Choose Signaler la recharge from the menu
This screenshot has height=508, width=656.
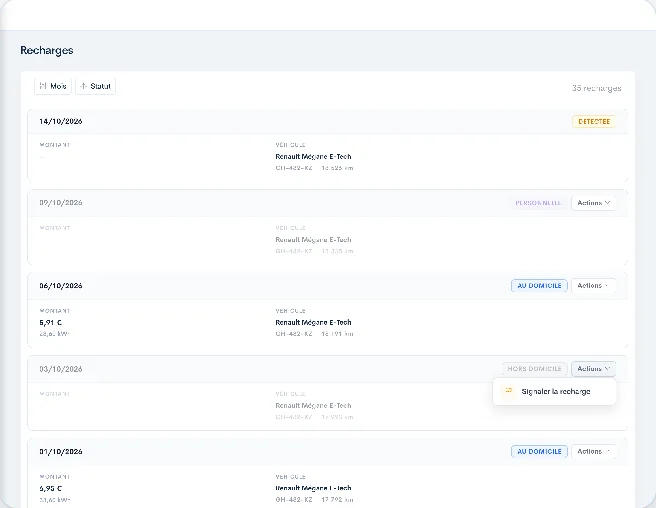554,392
